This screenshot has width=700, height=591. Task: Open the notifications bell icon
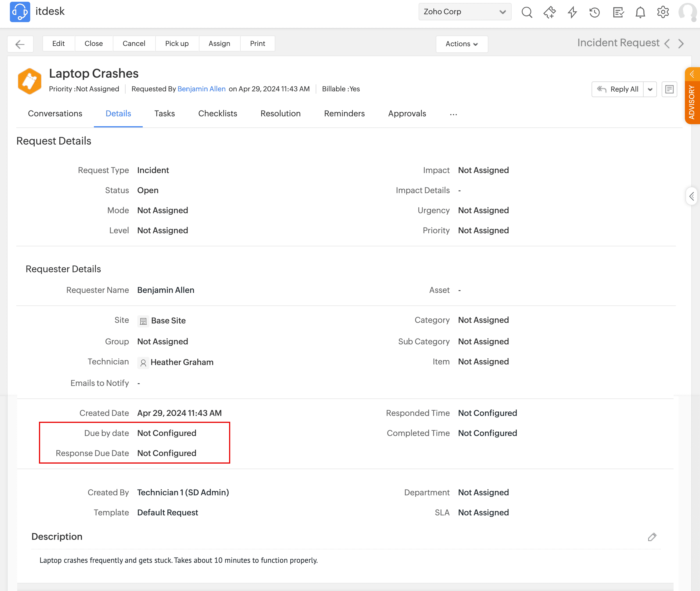pyautogui.click(x=640, y=13)
